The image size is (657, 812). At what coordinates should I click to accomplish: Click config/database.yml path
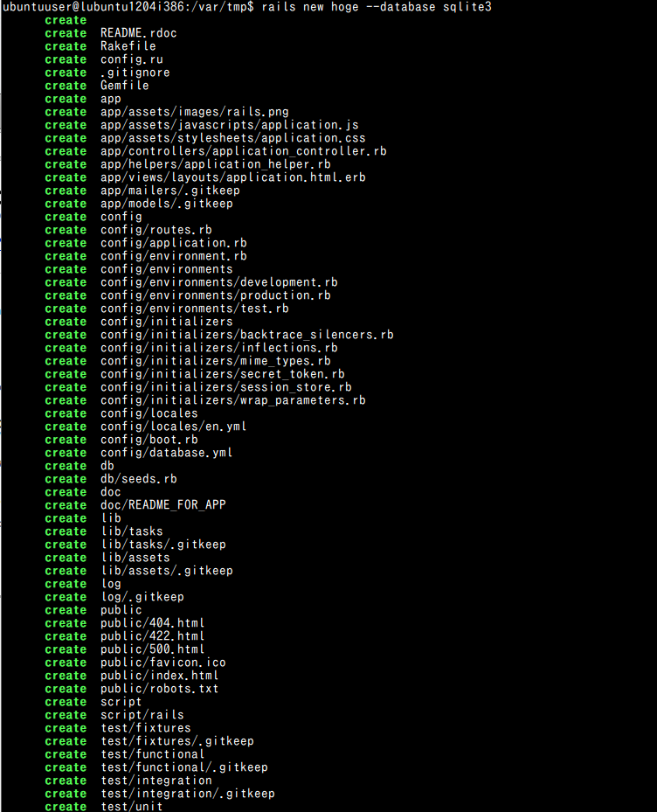tap(167, 453)
